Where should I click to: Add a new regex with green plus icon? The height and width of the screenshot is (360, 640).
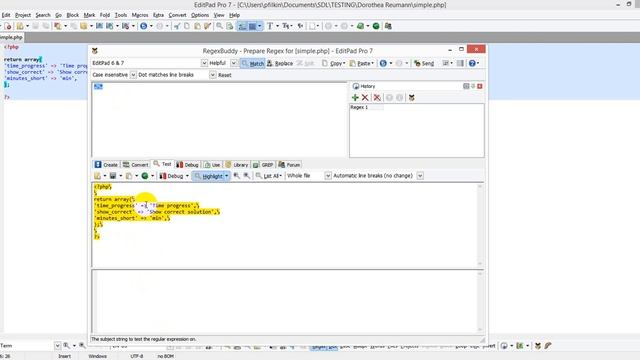tap(355, 98)
